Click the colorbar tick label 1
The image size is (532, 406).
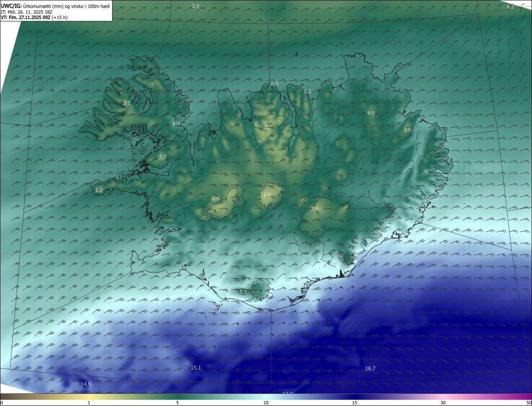coord(89,403)
